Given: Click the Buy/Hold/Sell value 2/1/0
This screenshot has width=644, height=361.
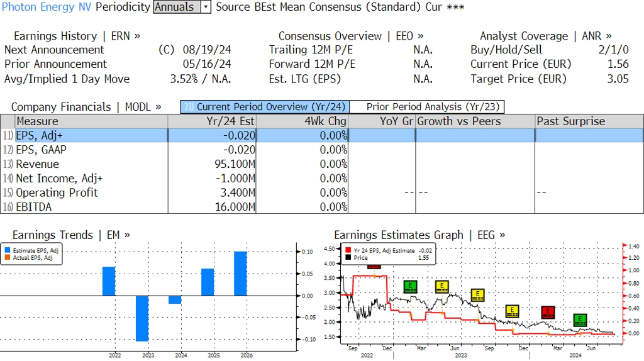Looking at the screenshot, I should click(614, 50).
